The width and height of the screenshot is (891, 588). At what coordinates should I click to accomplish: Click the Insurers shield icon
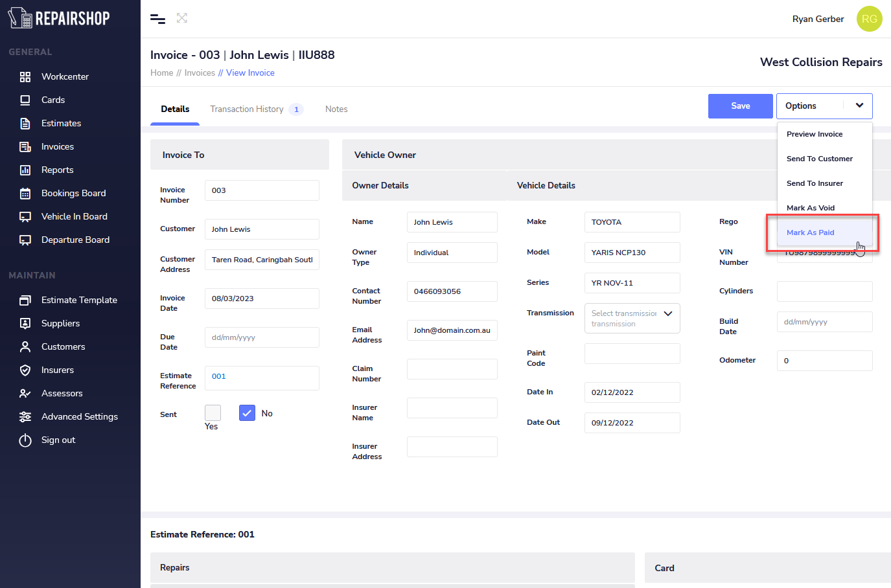[x=25, y=370]
